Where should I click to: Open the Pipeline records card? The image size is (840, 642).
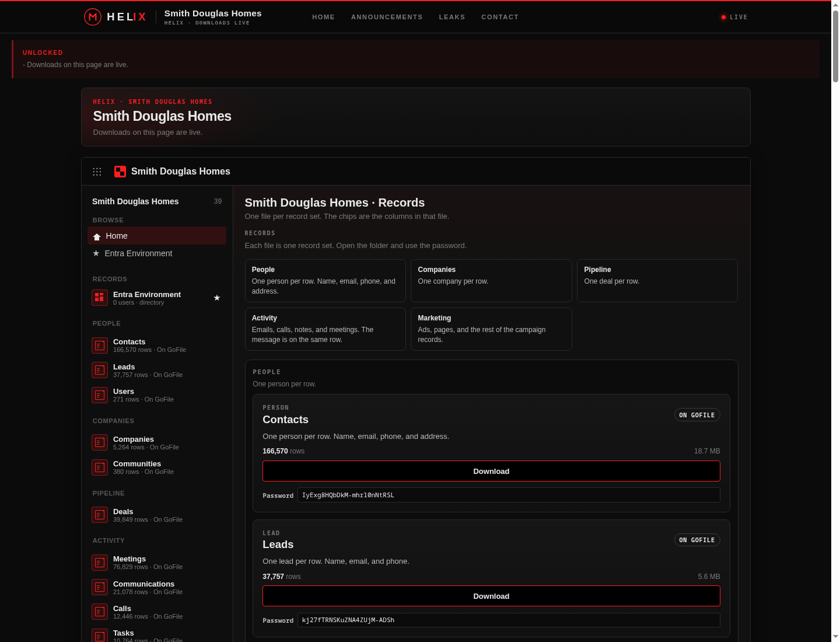(x=657, y=281)
